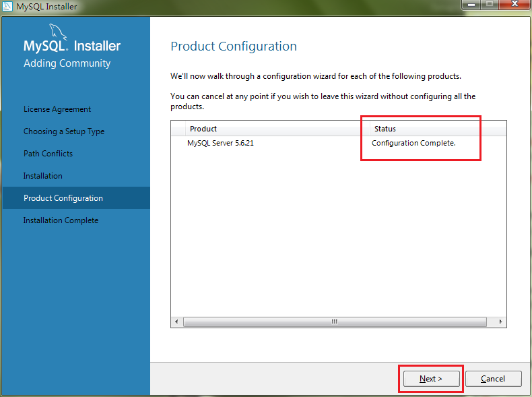Click the Configuration Complete status cell
The height and width of the screenshot is (397, 532).
(x=413, y=143)
